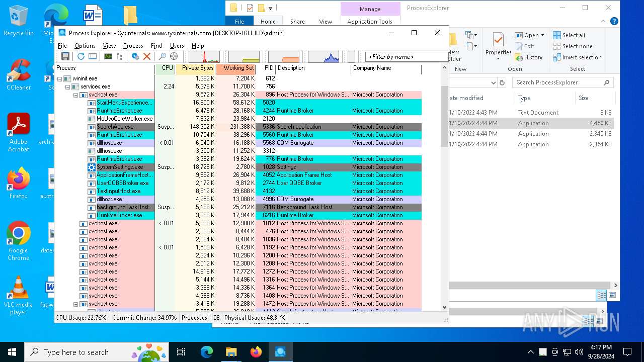The height and width of the screenshot is (362, 644).
Task: Click the refresh button beside File Explorer address bar
Action: [502, 82]
